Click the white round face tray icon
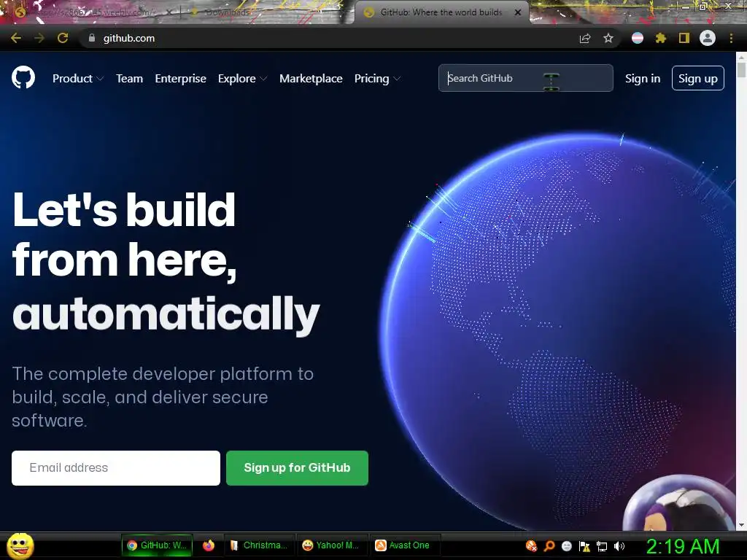 pyautogui.click(x=566, y=545)
